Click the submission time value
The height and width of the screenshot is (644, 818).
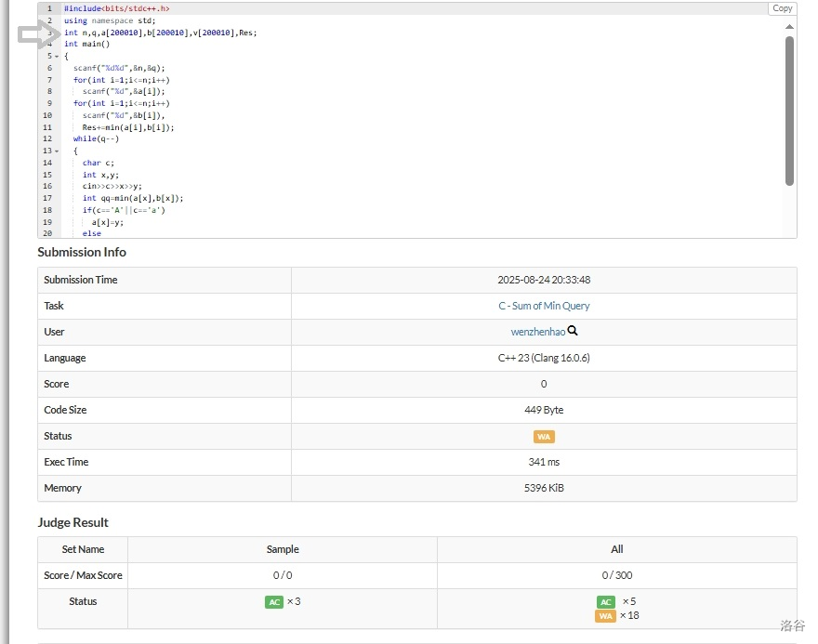pos(544,280)
